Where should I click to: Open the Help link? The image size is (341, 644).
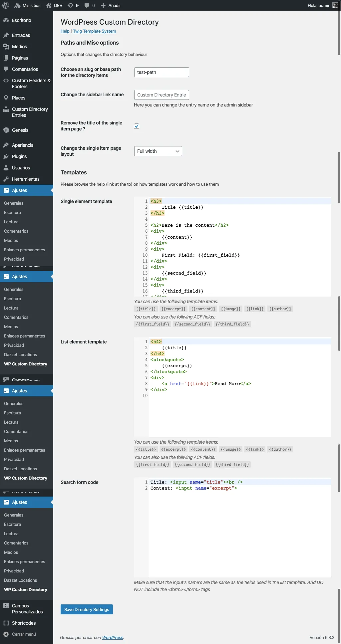(65, 31)
